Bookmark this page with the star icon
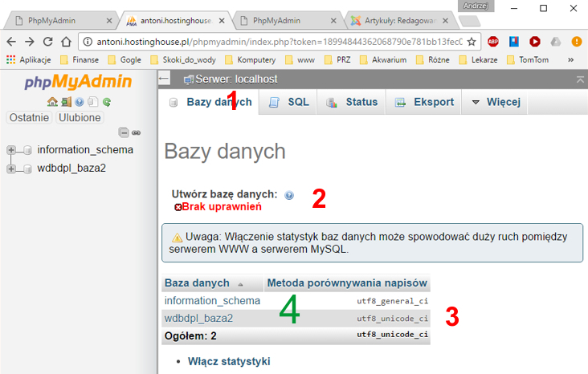 pos(472,42)
